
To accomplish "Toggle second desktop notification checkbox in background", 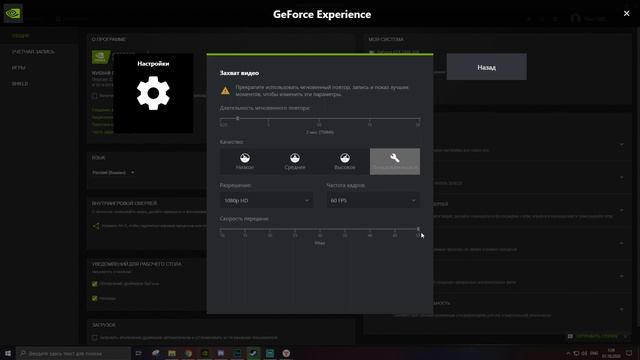I will click(95, 298).
